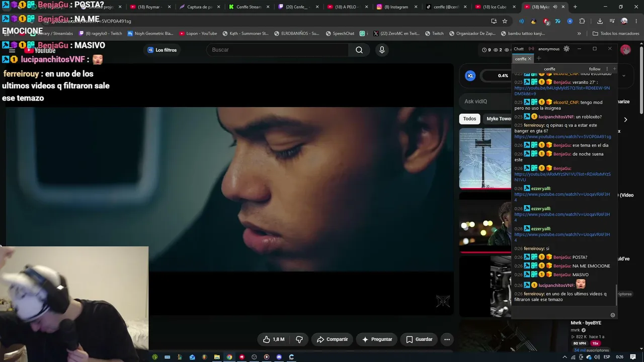Open Chrome in the taskbar
This screenshot has height=362, width=644.
pyautogui.click(x=229, y=357)
